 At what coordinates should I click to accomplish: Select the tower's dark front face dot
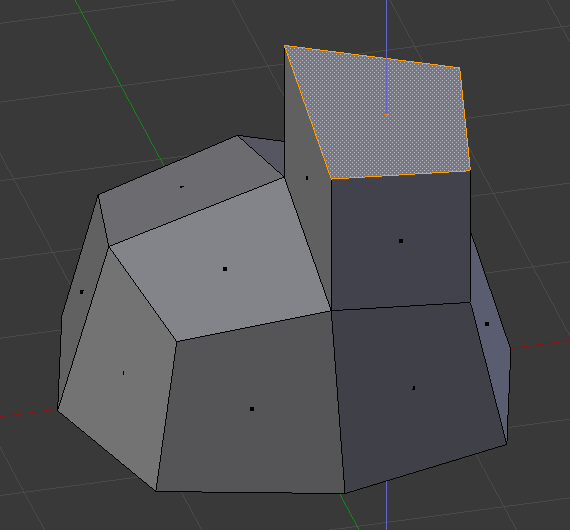coord(401,241)
